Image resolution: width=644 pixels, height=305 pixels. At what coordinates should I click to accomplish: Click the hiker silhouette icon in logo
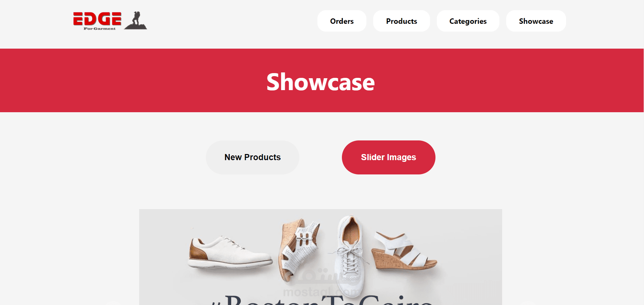[135, 20]
